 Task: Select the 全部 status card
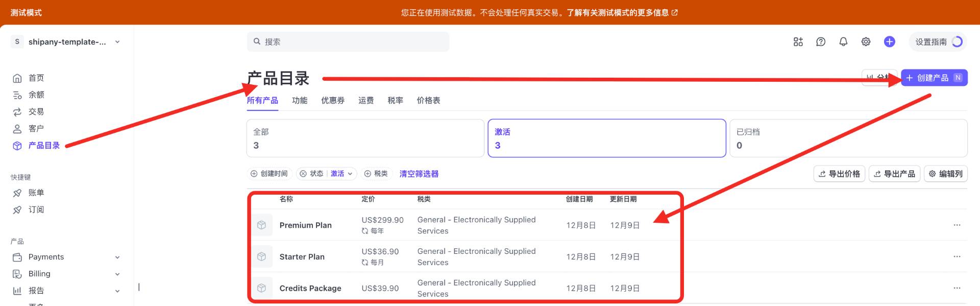365,138
